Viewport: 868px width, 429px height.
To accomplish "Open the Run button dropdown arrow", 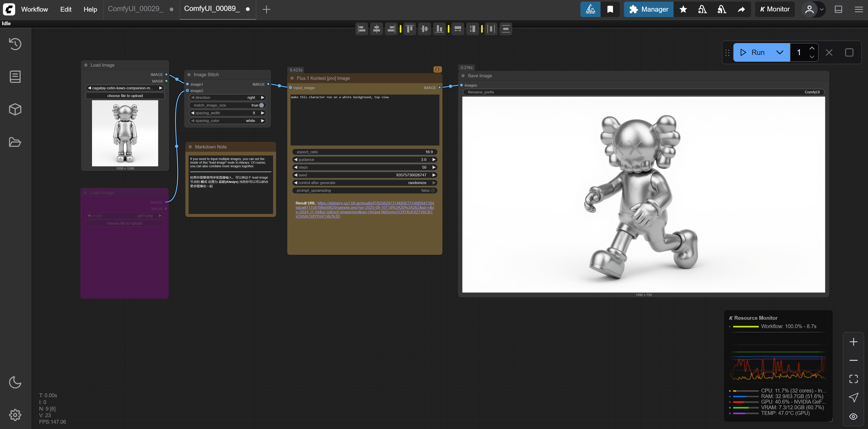I will (x=780, y=52).
